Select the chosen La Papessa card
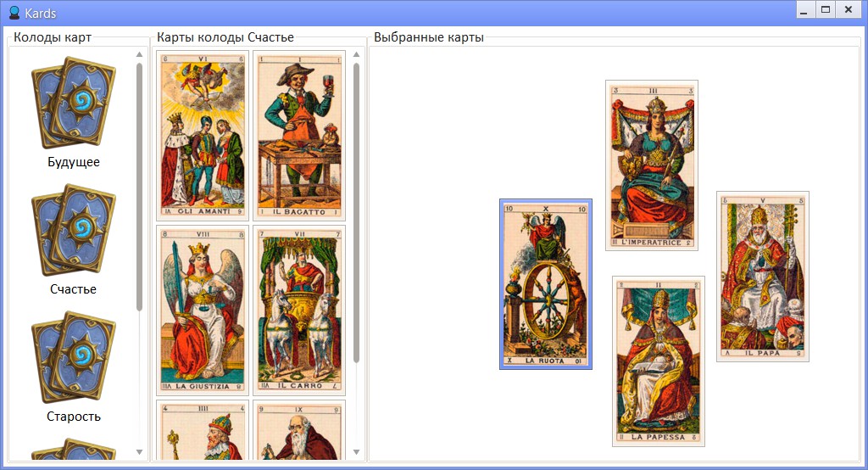Image resolution: width=868 pixels, height=470 pixels. pyautogui.click(x=658, y=361)
